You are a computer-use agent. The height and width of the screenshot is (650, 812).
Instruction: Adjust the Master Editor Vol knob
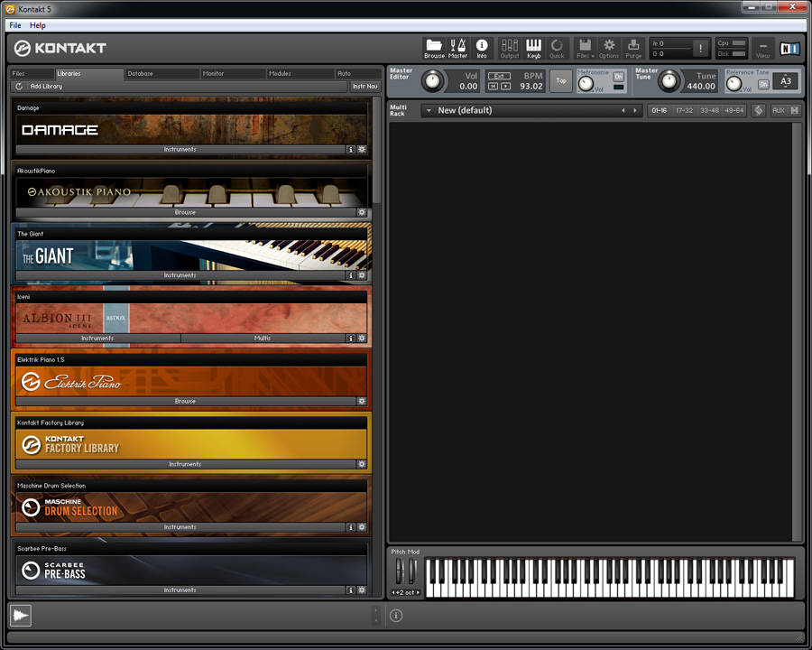[x=433, y=81]
